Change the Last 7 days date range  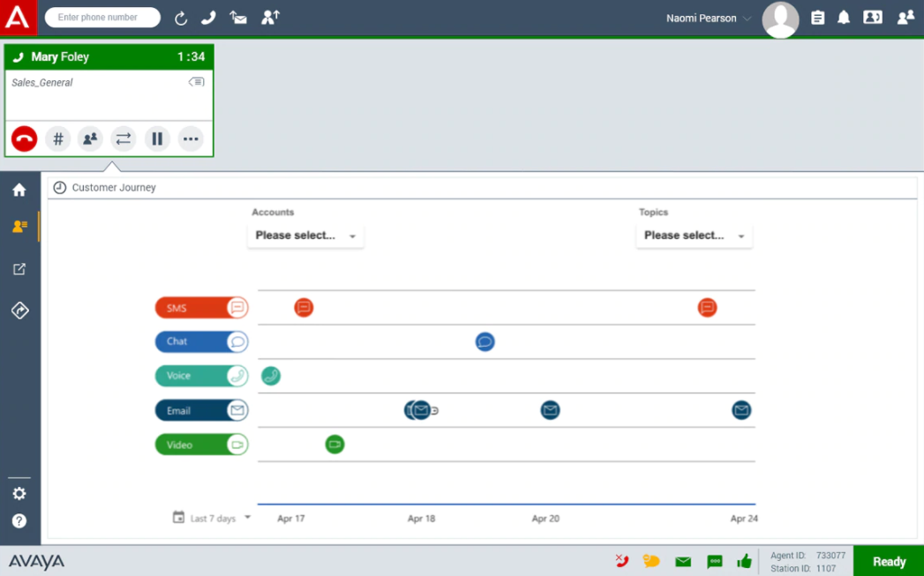click(x=214, y=519)
